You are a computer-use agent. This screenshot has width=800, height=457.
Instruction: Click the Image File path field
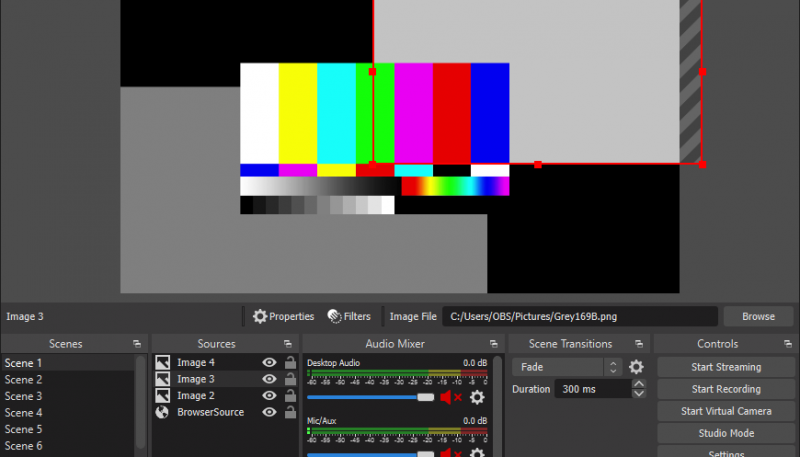tap(580, 316)
